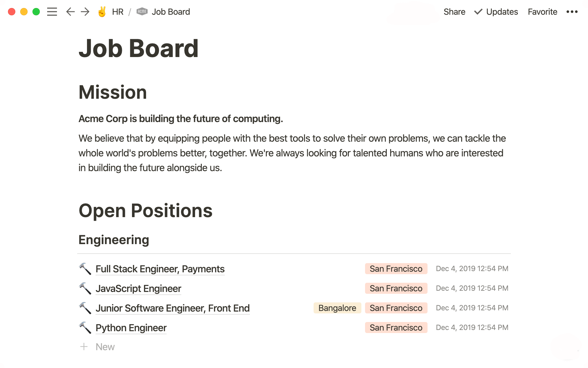The height and width of the screenshot is (368, 588).
Task: Click the back navigation arrow
Action: pos(71,11)
